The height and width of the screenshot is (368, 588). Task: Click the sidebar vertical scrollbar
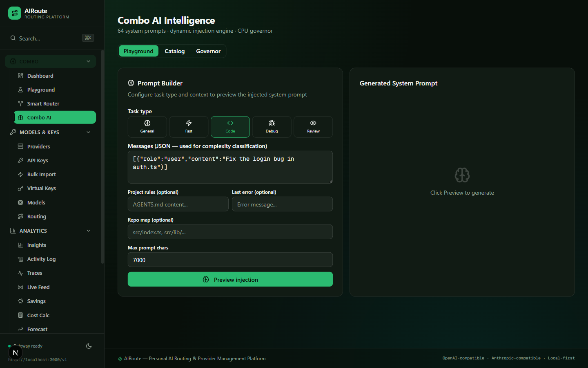pyautogui.click(x=102, y=157)
